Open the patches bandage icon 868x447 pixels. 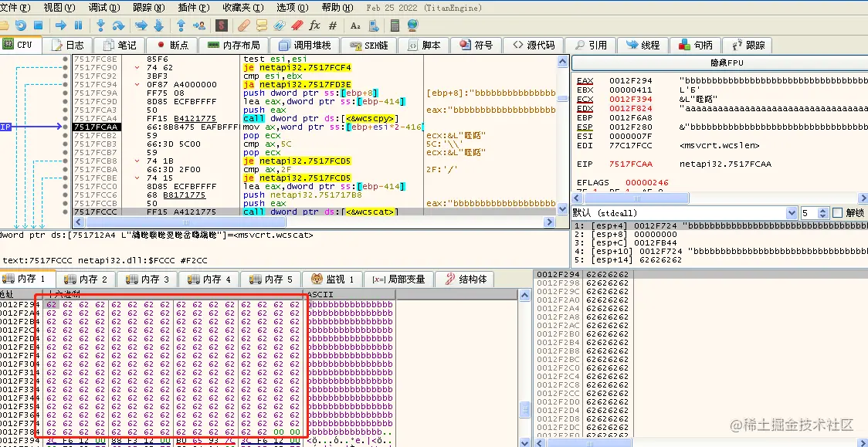pos(242,25)
